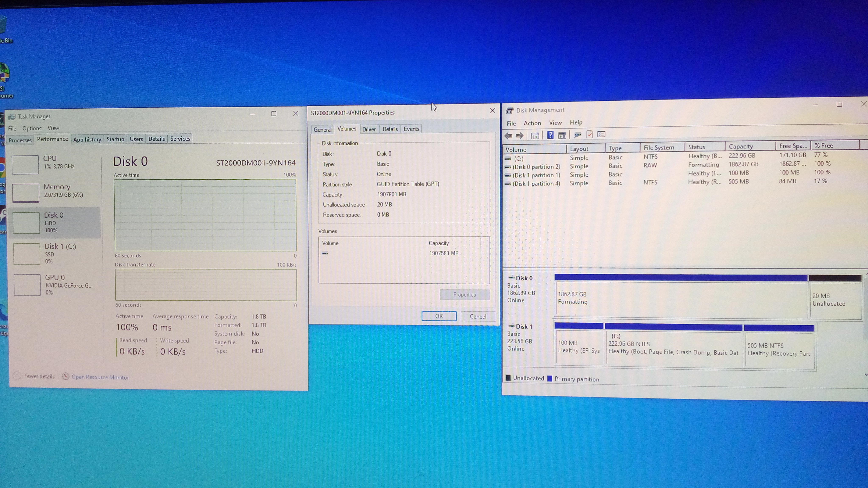Switch to the Services tab
The width and height of the screenshot is (868, 488).
(180, 139)
